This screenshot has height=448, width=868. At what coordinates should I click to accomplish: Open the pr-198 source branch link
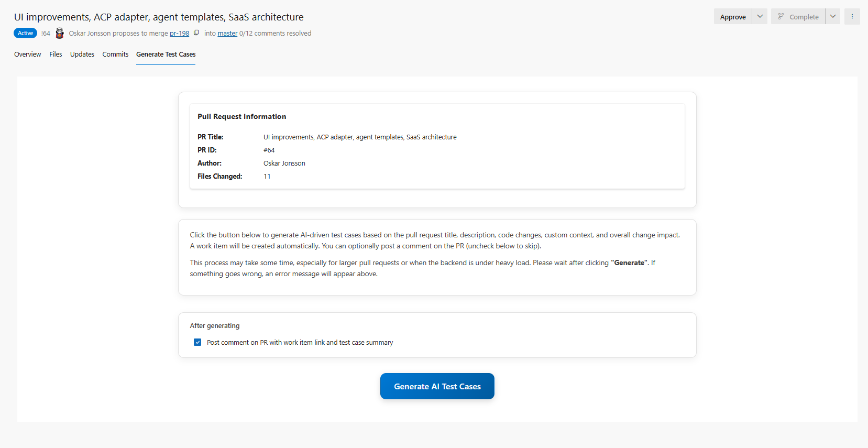(179, 34)
